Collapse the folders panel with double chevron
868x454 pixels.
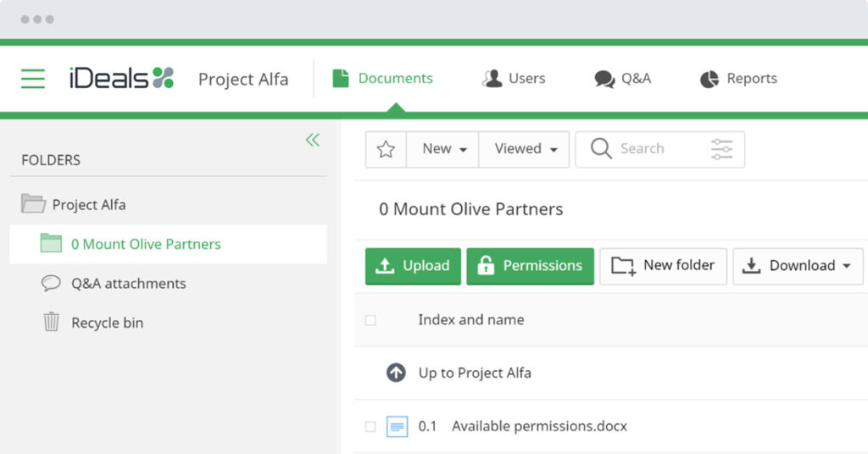coord(313,140)
